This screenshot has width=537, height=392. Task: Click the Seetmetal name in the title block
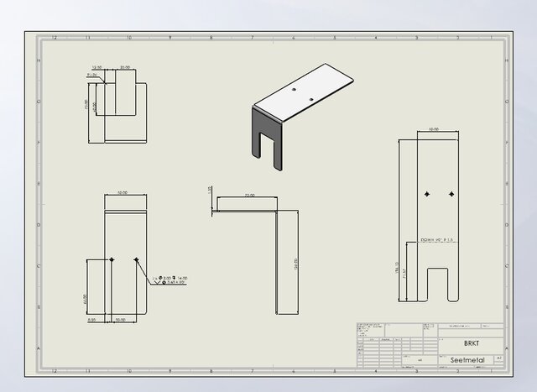coord(467,360)
